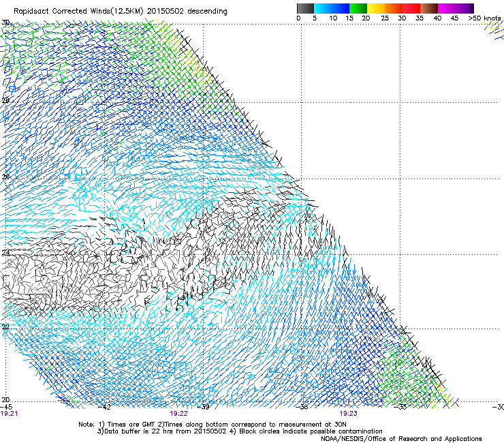Click the '-45' longitude label at bottom left
The image size is (504, 443).
(x=6, y=407)
